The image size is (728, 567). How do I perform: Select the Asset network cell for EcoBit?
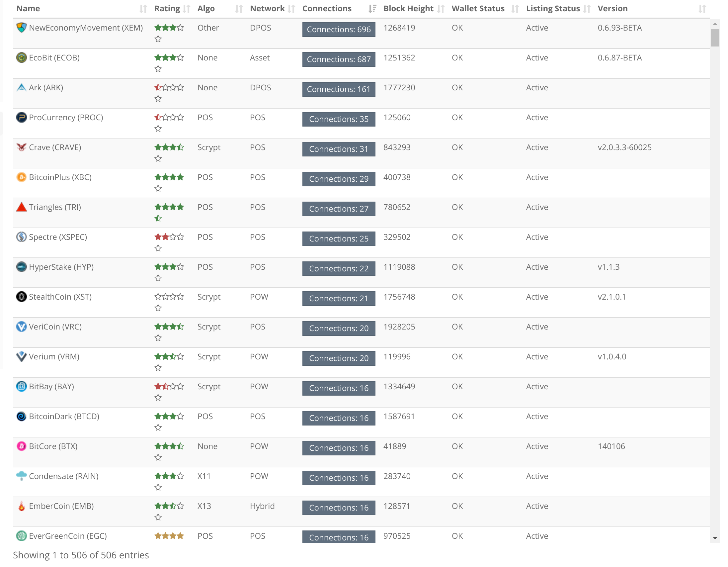(260, 58)
